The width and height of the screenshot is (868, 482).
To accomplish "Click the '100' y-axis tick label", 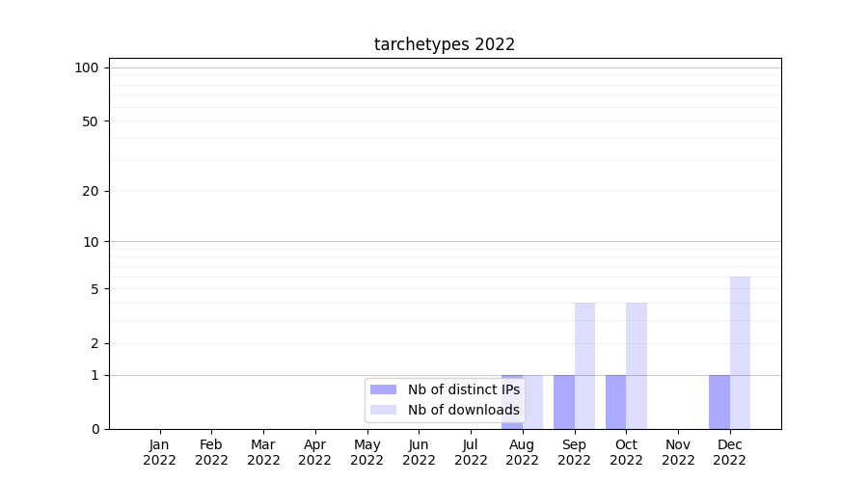I will (x=87, y=67).
